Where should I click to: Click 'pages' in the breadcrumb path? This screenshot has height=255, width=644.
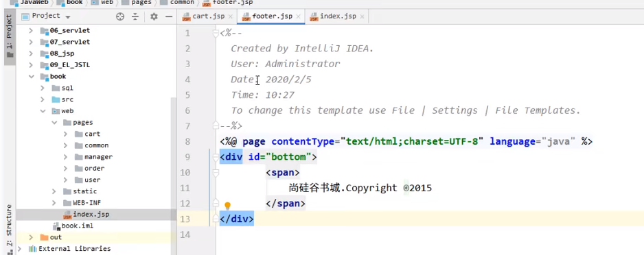click(x=141, y=2)
